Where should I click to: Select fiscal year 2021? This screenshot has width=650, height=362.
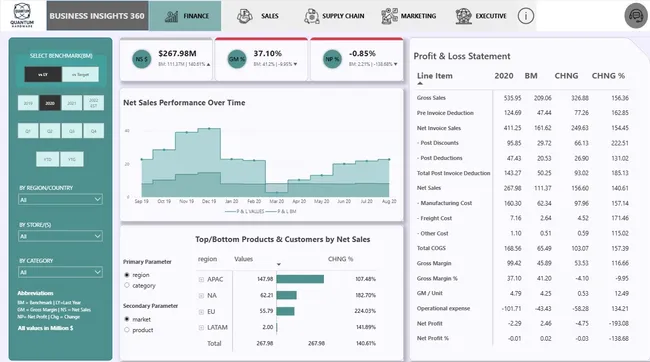72,103
